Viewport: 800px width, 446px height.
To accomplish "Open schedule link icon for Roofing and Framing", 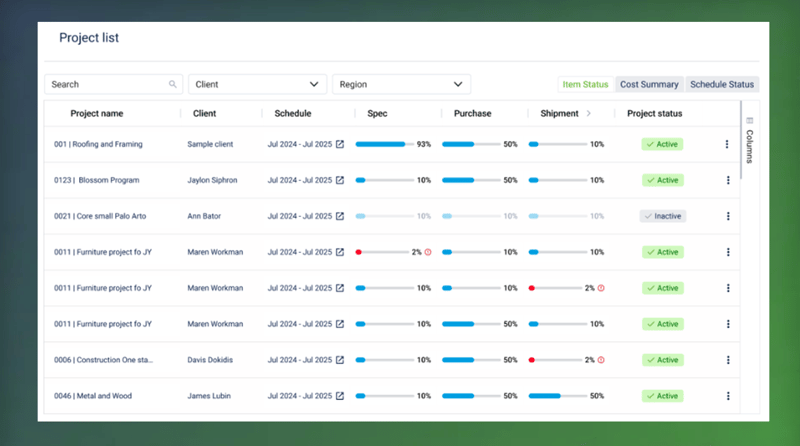I will click(340, 144).
